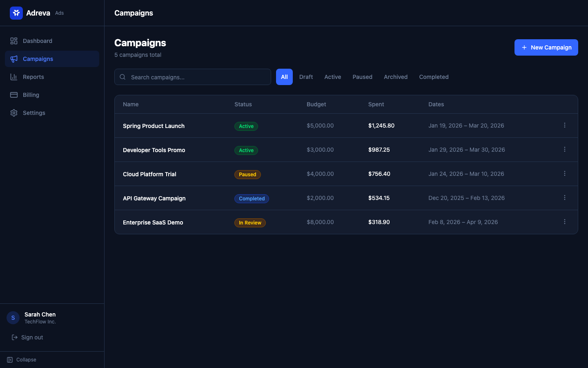Go to the Billing page
This screenshot has width=588, height=368.
[31, 95]
